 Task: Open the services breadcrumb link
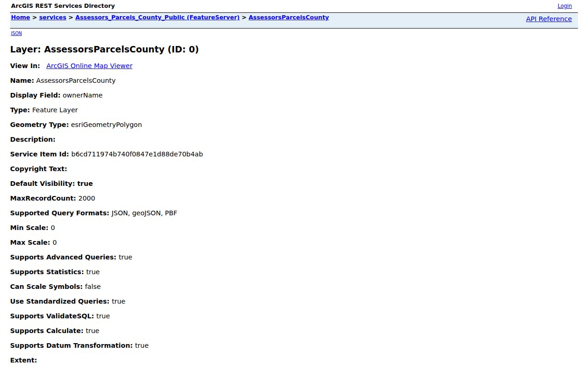click(53, 17)
